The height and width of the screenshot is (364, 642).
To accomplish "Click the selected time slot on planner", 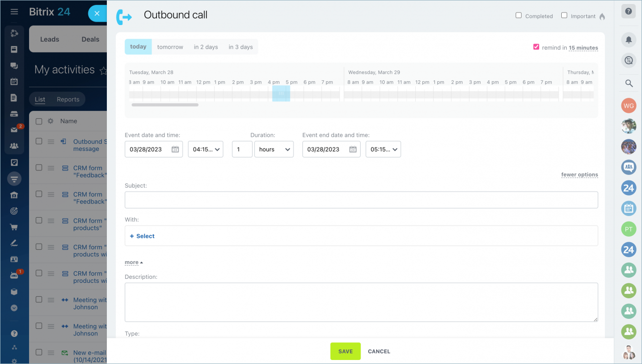I will [x=281, y=93].
